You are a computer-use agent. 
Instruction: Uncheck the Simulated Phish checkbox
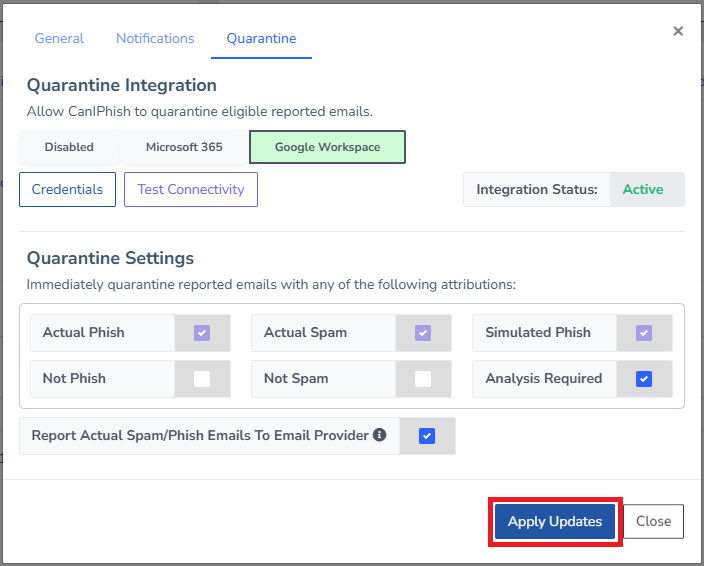(644, 333)
